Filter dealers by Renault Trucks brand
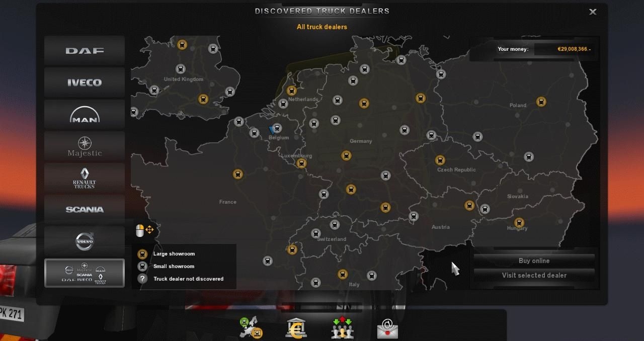 [85, 177]
